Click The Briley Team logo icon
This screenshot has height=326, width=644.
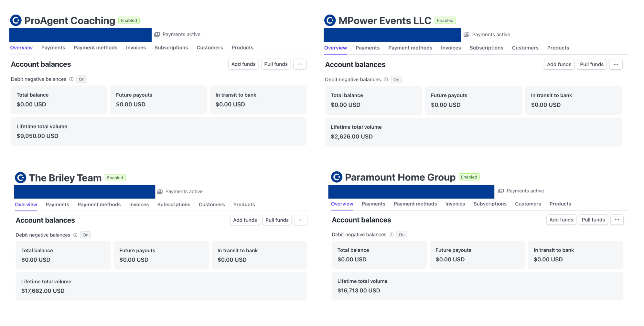click(x=21, y=178)
